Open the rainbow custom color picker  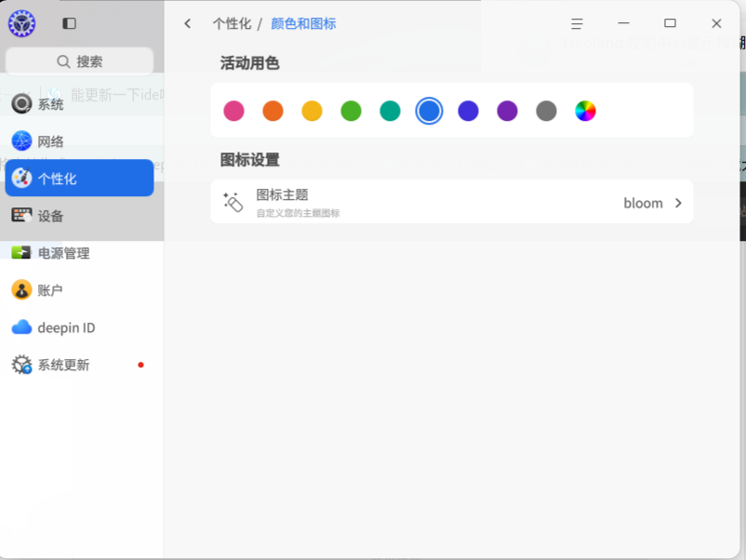tap(585, 111)
